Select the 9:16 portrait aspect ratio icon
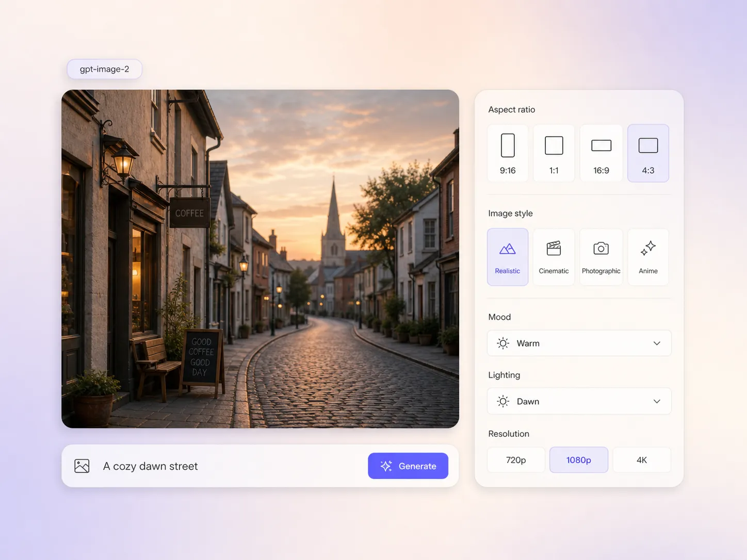This screenshot has height=560, width=747. pos(508,145)
